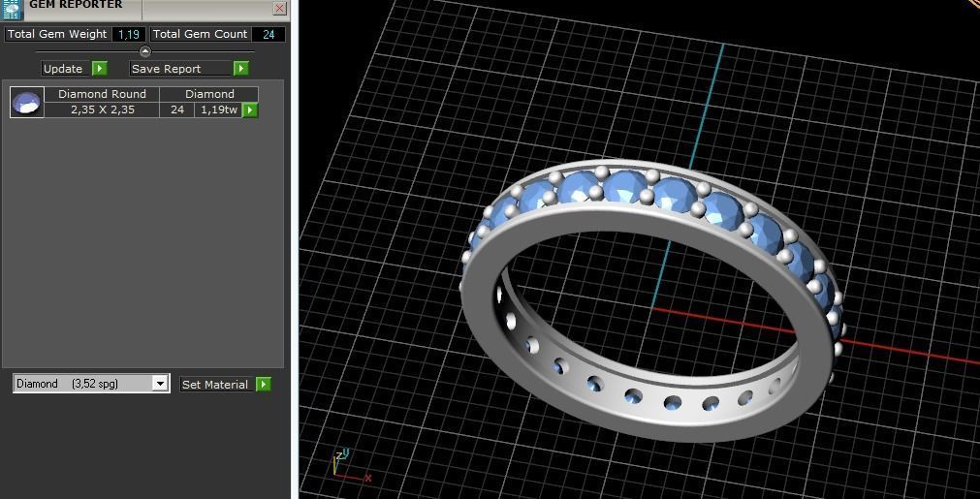
Task: Click the Set Material button
Action: pos(215,385)
